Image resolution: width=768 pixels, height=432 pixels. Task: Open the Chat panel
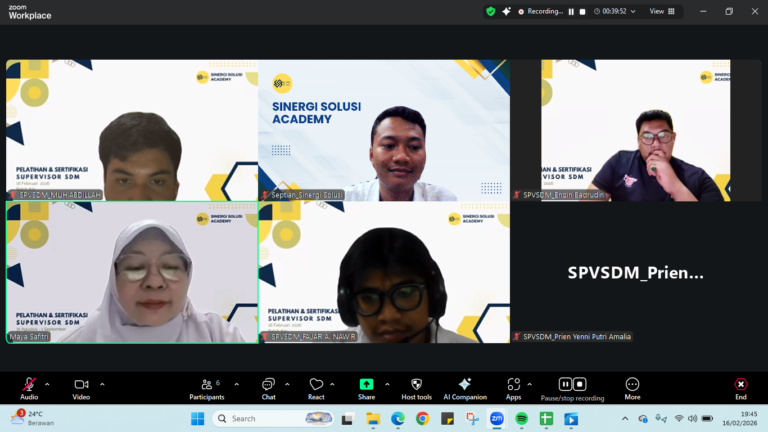[x=268, y=385]
